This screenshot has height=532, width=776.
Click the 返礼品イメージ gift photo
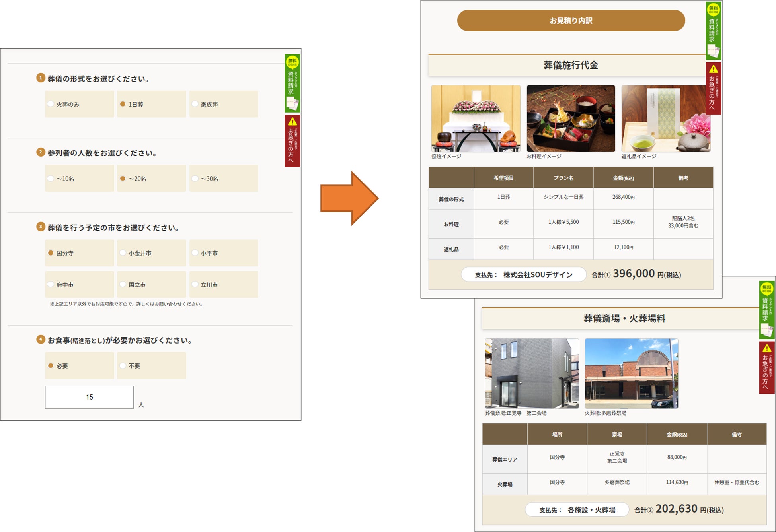click(x=665, y=118)
